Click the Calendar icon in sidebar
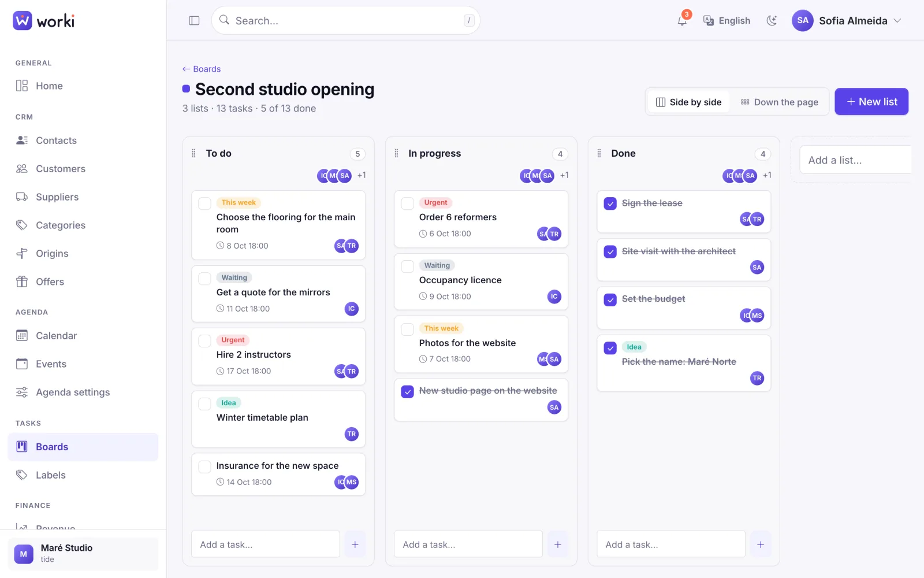 (22, 336)
